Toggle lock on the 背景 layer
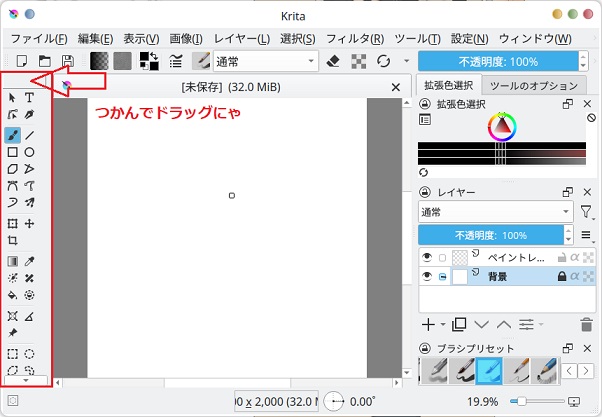602x417 pixels. (x=560, y=276)
